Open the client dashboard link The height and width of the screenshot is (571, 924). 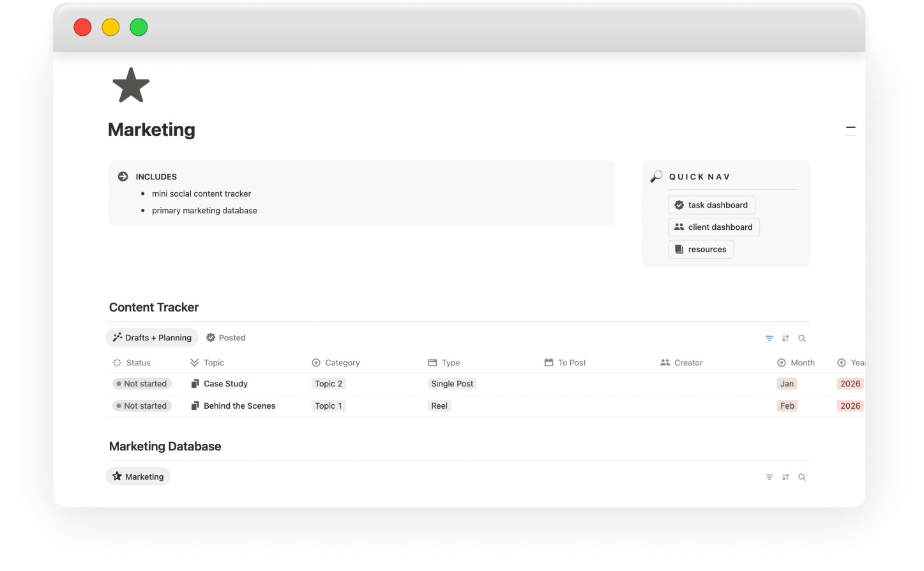point(713,227)
